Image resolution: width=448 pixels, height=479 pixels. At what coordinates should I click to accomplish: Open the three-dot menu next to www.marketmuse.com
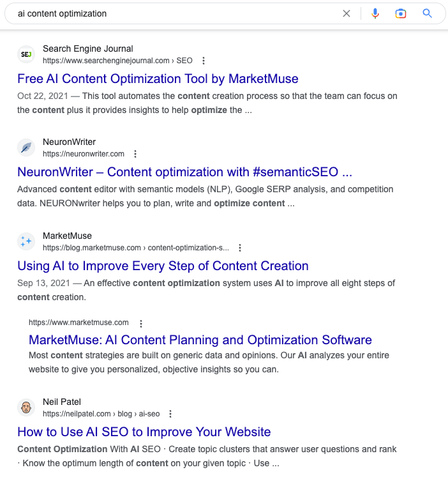tap(140, 324)
